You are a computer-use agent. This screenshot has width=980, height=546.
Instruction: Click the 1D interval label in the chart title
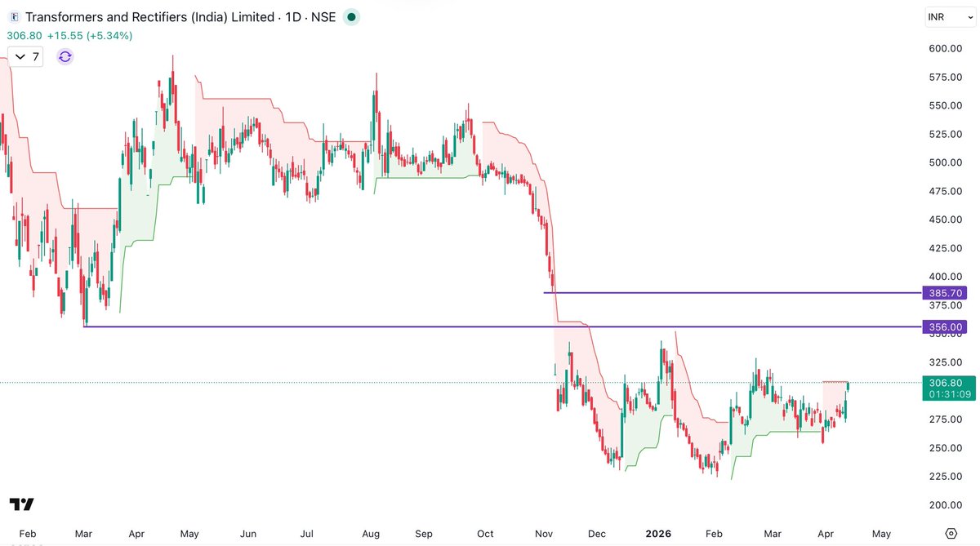292,17
